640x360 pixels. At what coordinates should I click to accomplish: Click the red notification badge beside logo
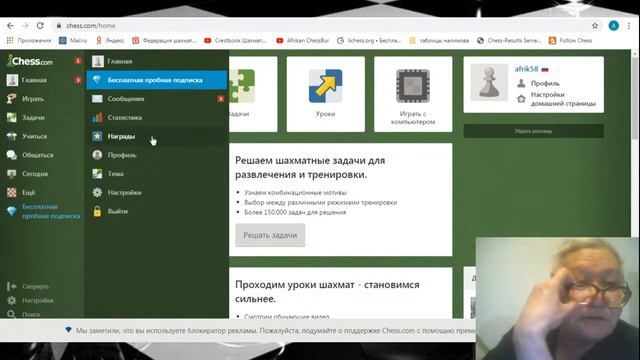point(78,61)
